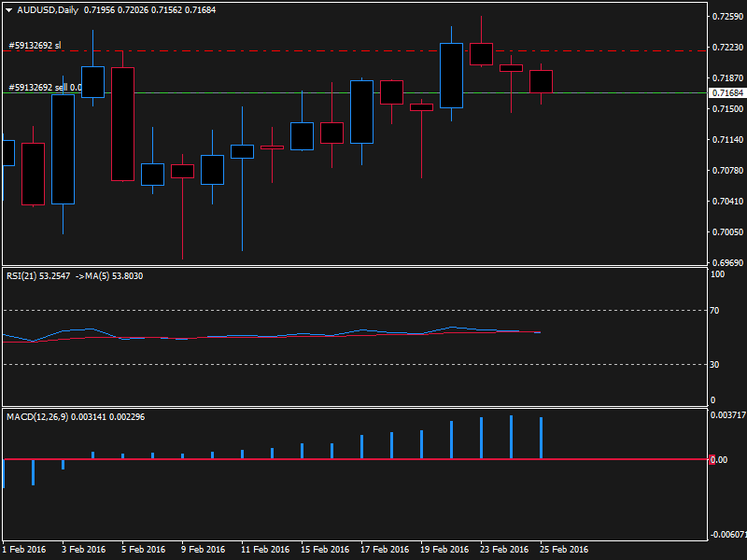The height and width of the screenshot is (560, 747).
Task: Click the RSI(21) 53.2547 indicator label
Action: (38, 276)
